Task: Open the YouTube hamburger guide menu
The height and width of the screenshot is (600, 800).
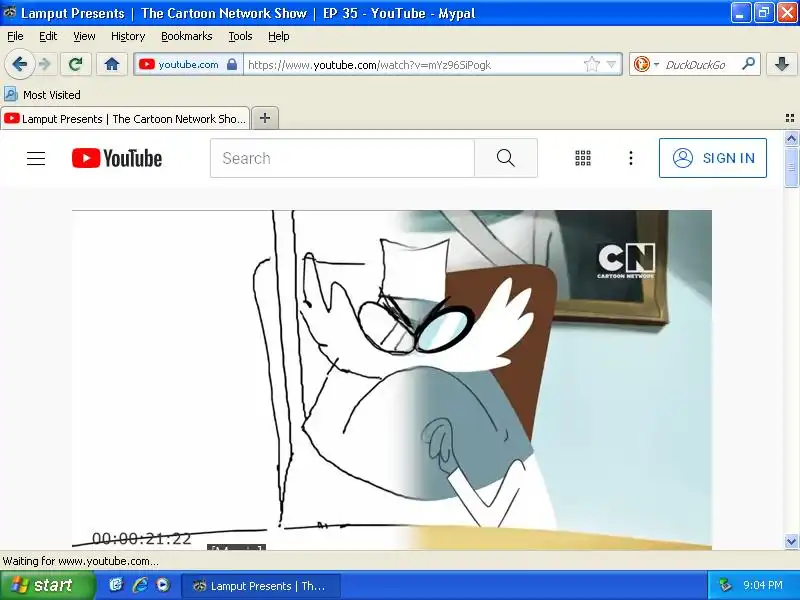Action: point(36,158)
